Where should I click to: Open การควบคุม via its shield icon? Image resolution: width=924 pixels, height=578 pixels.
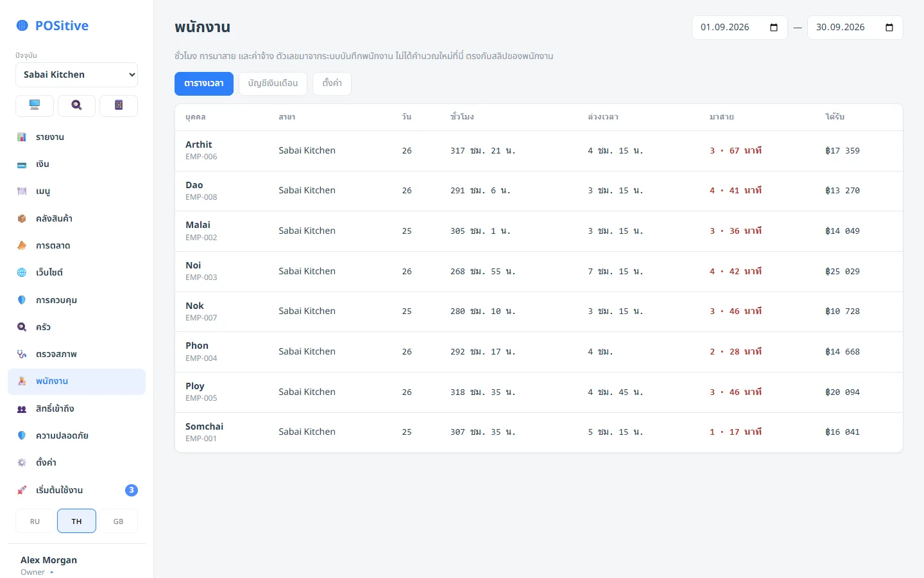point(22,300)
